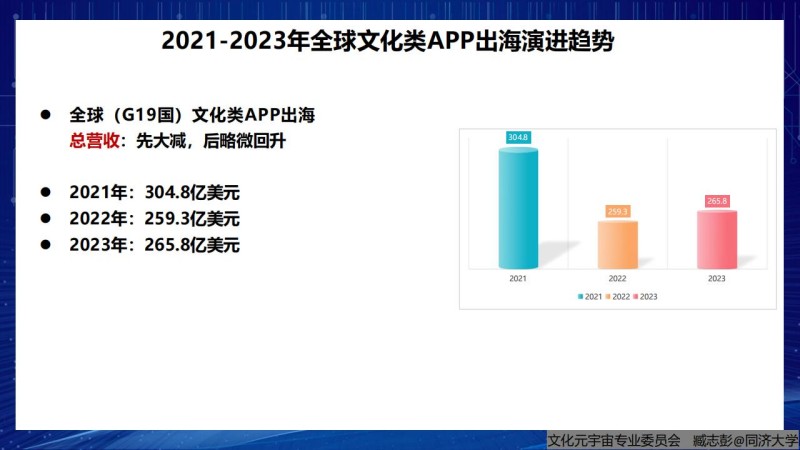Click the orange 2022 bar in chart
The width and height of the screenshot is (800, 450).
617,245
